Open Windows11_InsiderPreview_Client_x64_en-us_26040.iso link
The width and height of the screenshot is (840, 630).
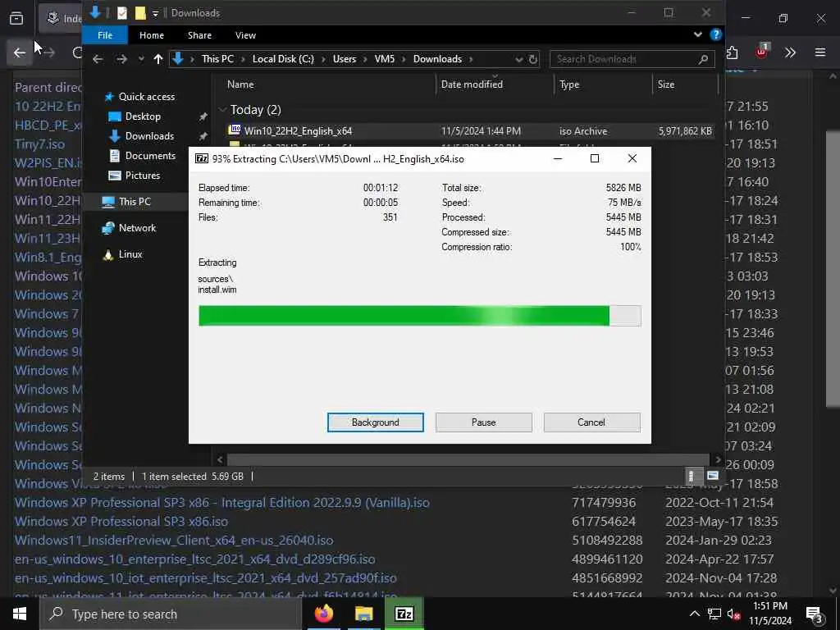pos(174,540)
